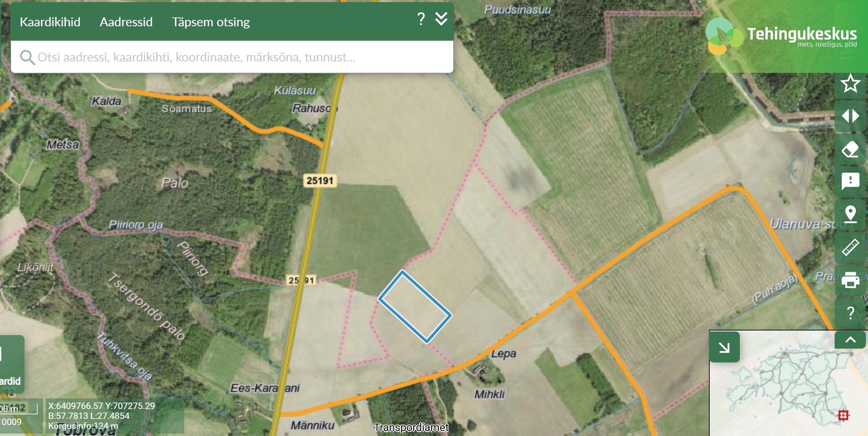This screenshot has height=436, width=868.
Task: Collapse the overview minimap arrow button
Action: [x=724, y=347]
